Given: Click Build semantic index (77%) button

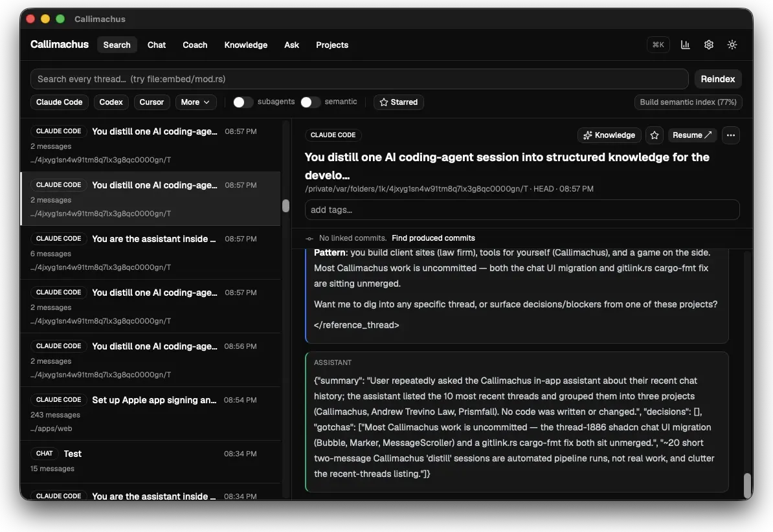Looking at the screenshot, I should tap(688, 102).
